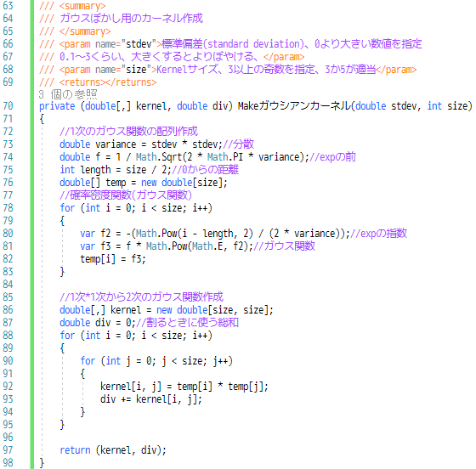Image resolution: width=476 pixels, height=469 pixels.
Task: Click the //0からの距離 comment
Action: click(205, 170)
